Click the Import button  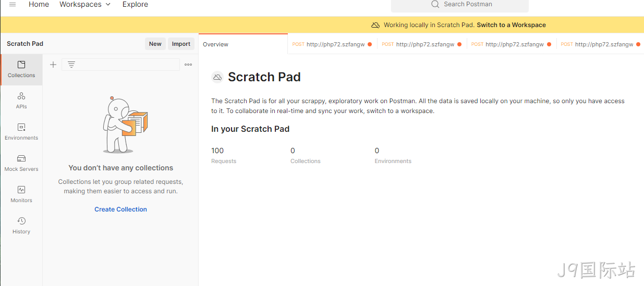[181, 44]
